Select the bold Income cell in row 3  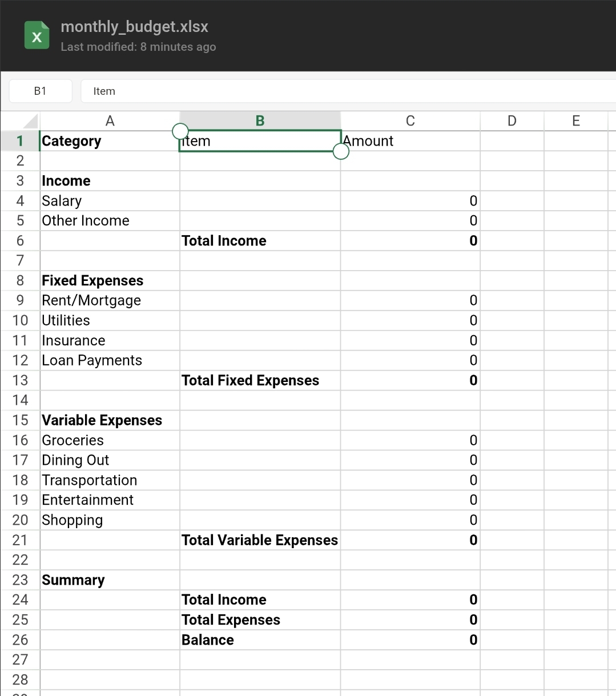(110, 181)
